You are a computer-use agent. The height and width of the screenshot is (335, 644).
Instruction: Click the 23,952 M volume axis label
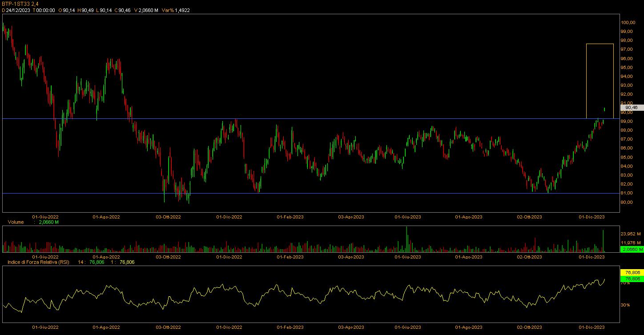(631, 234)
